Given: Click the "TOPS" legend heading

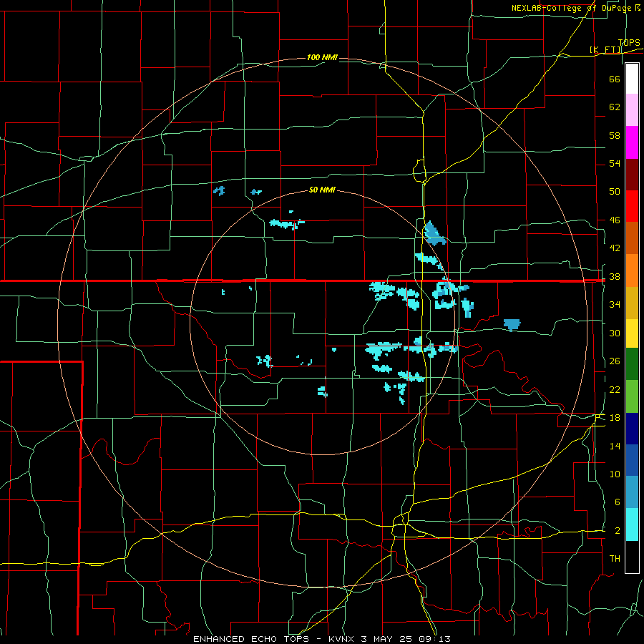Looking at the screenshot, I should point(629,43).
